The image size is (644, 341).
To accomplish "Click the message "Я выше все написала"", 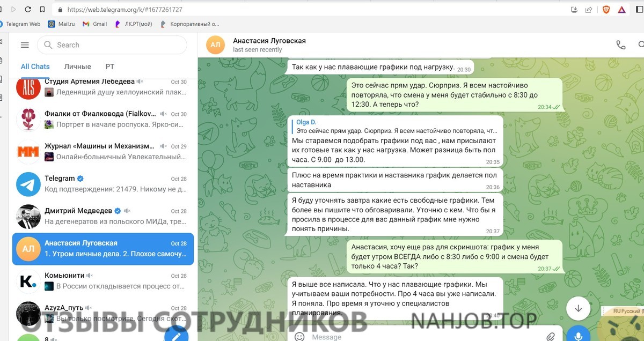I will tap(396, 298).
